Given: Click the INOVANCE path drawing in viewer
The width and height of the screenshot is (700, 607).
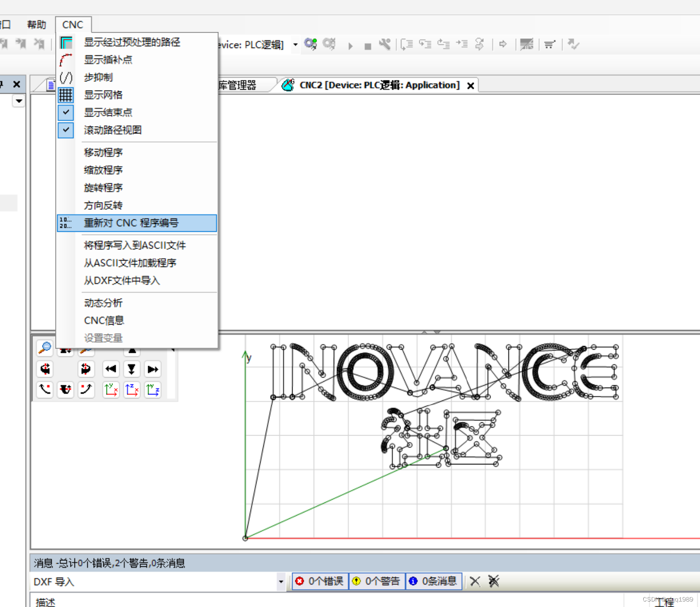Looking at the screenshot, I should (445, 372).
